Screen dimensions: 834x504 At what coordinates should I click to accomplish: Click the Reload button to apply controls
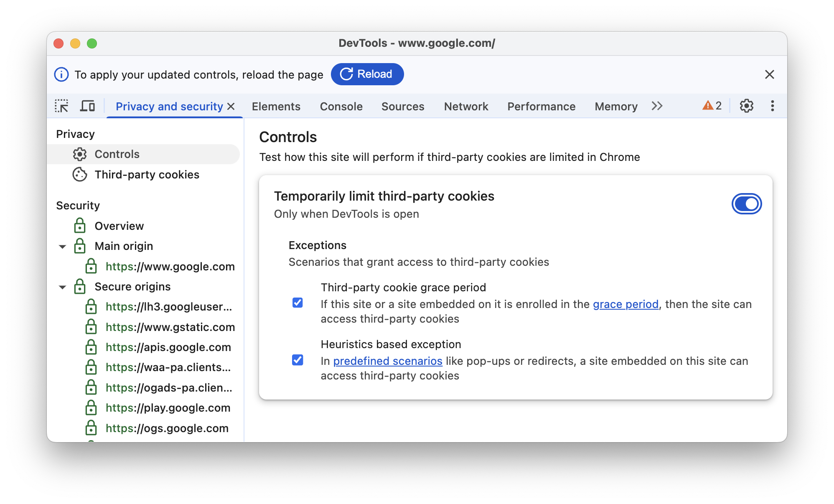pos(368,74)
